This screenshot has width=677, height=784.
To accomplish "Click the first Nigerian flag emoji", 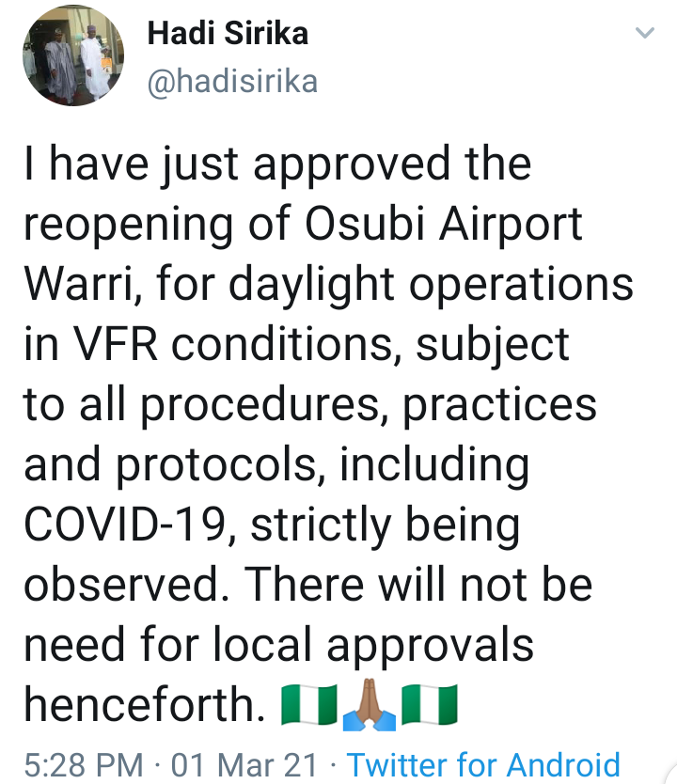I will click(x=310, y=705).
